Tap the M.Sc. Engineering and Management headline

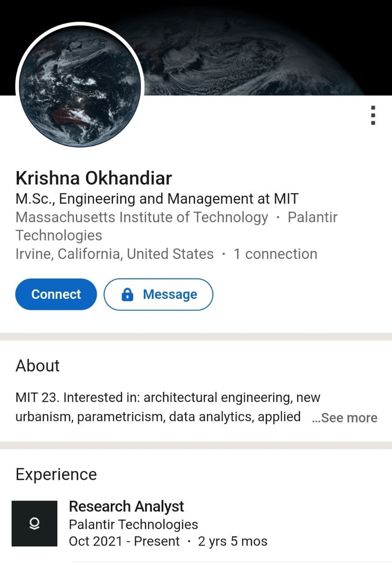(157, 199)
